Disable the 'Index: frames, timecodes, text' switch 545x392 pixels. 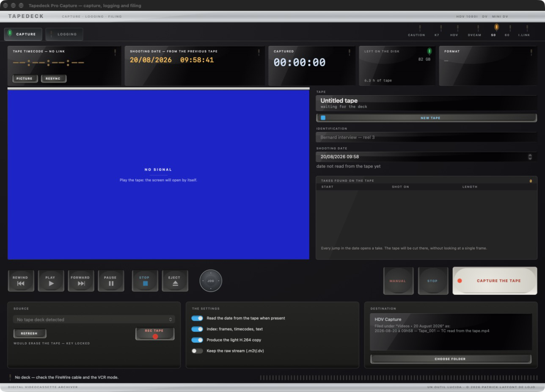(197, 329)
